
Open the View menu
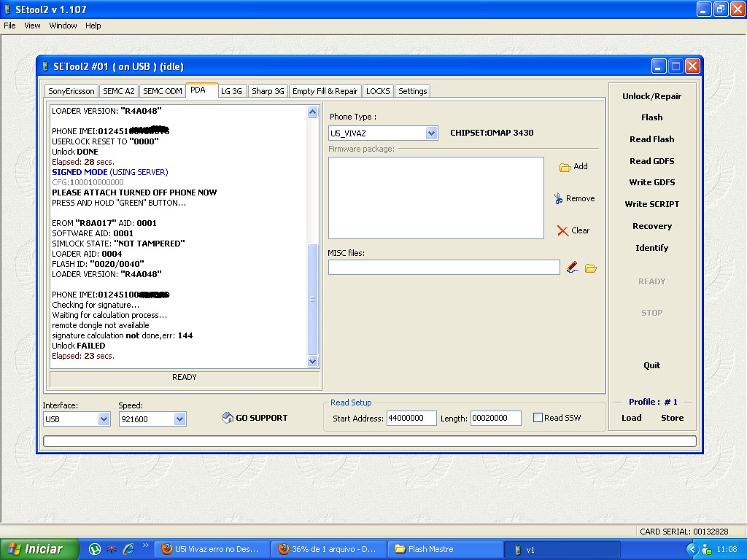pos(32,26)
